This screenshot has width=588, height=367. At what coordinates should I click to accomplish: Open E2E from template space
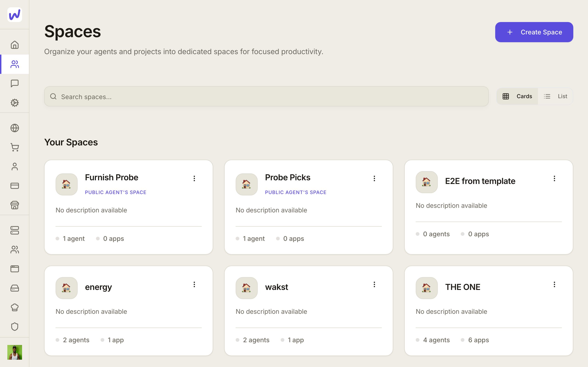click(489, 207)
